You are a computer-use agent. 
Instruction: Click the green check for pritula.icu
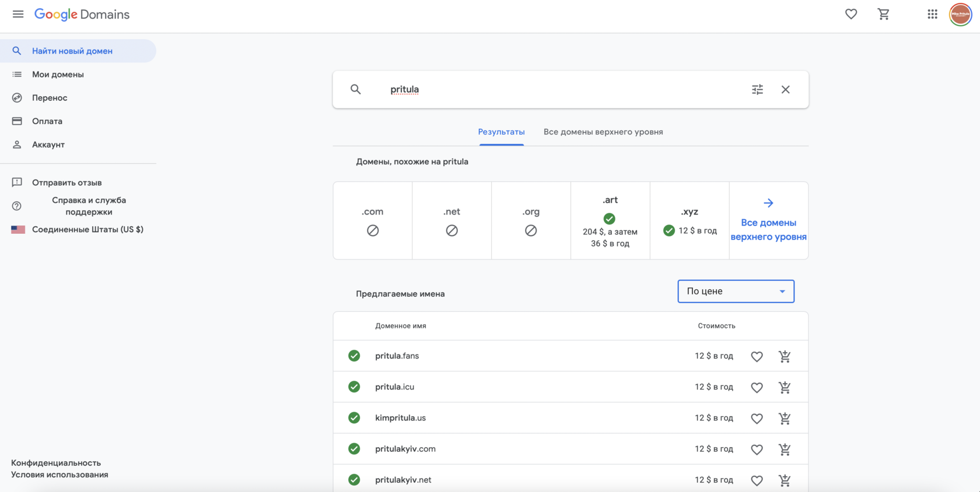pyautogui.click(x=354, y=386)
